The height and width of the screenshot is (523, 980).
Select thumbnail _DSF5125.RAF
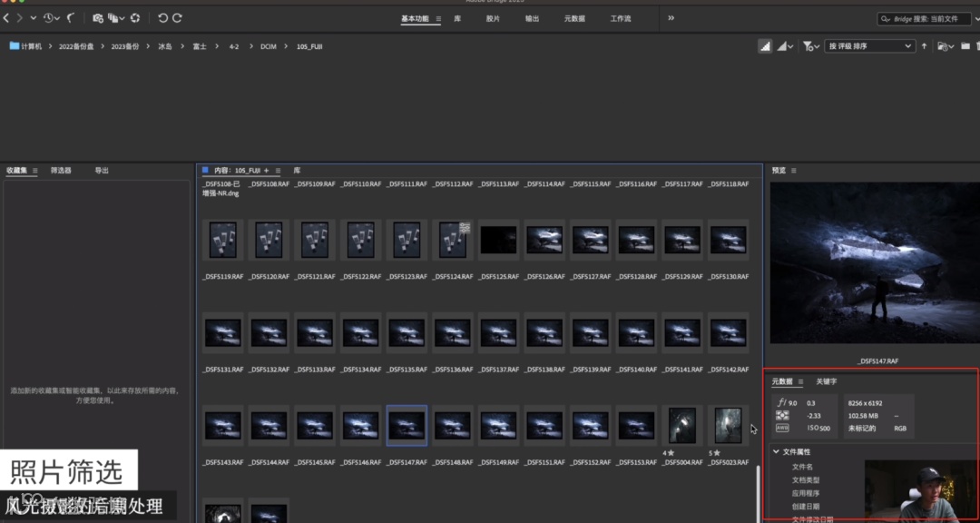click(x=499, y=241)
